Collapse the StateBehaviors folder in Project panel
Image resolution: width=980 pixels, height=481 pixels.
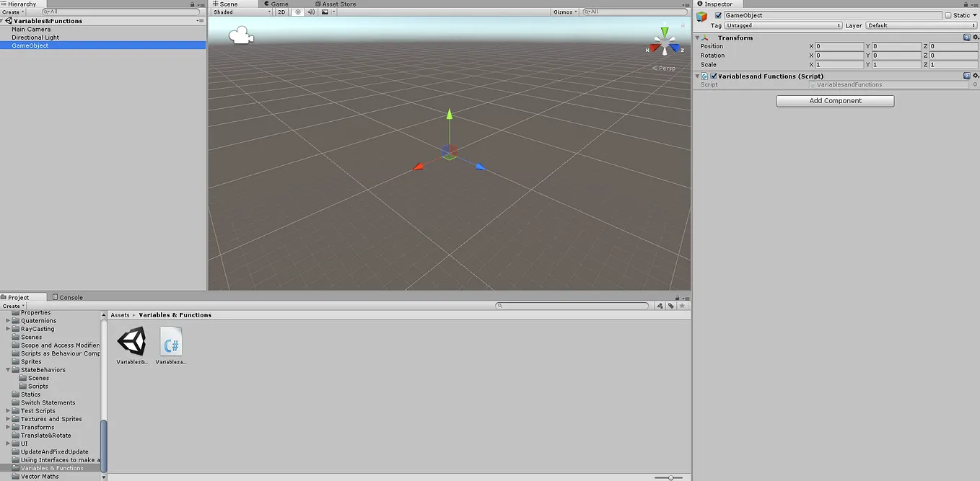pyautogui.click(x=6, y=369)
